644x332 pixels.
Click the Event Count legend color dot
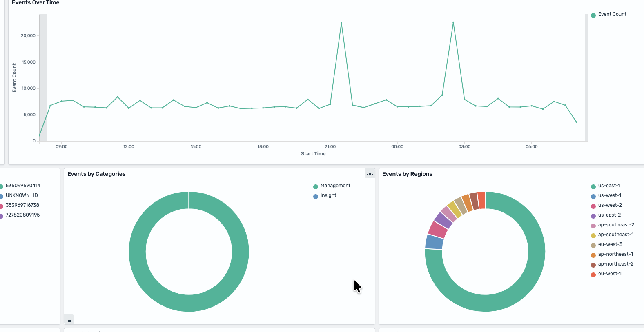click(x=593, y=15)
